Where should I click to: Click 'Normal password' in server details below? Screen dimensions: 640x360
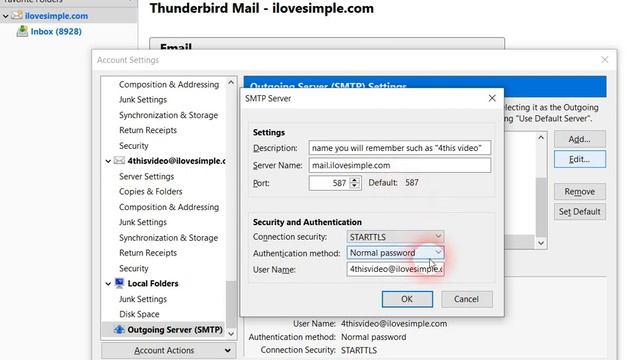pyautogui.click(x=373, y=337)
